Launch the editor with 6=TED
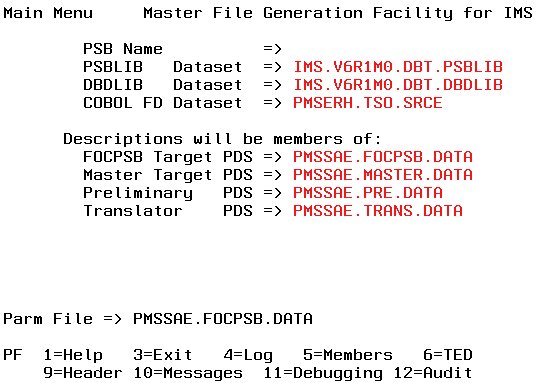The image size is (541, 383). coord(448,355)
